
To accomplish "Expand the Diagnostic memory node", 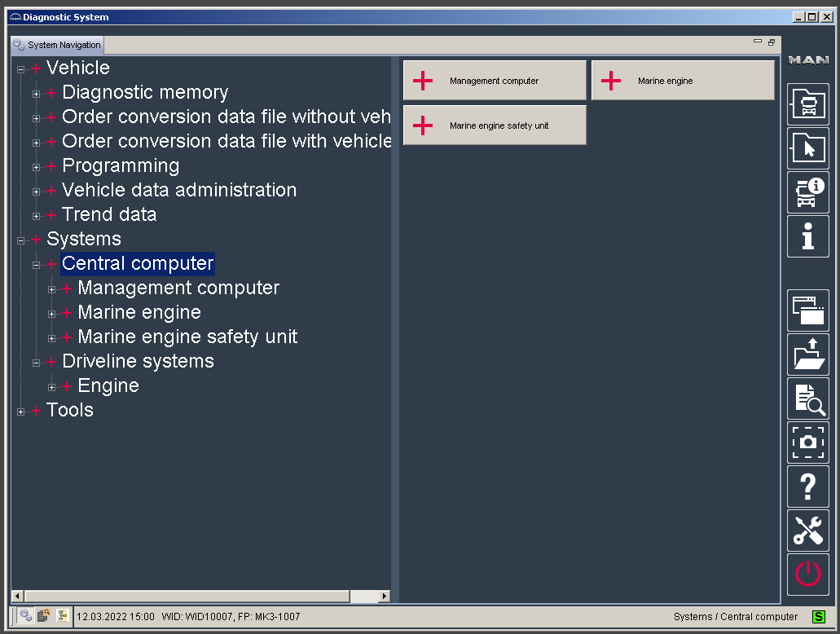I will coord(36,94).
